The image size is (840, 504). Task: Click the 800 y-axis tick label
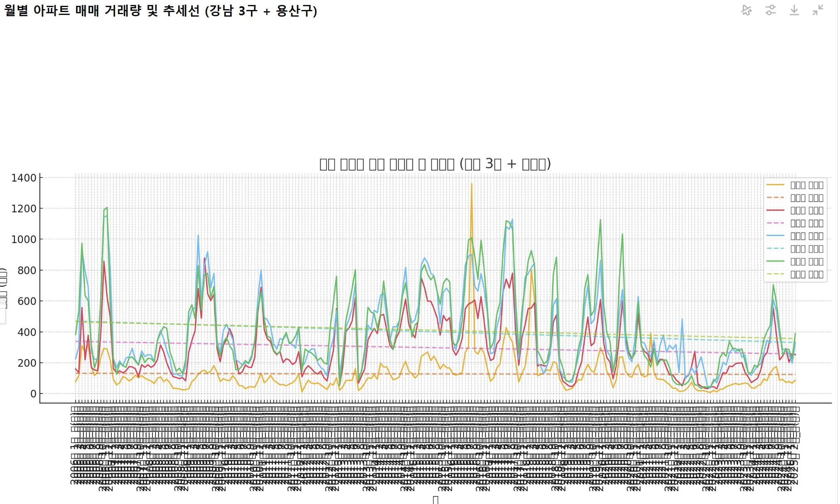[x=27, y=270]
